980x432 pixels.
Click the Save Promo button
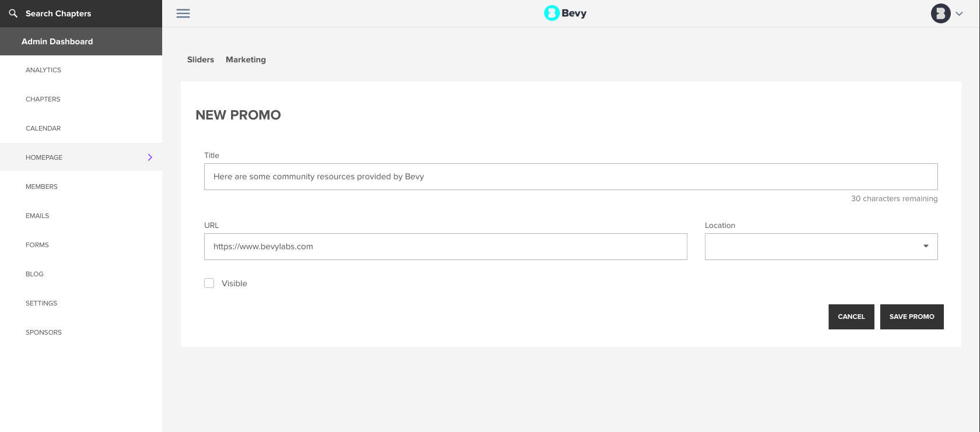(912, 317)
